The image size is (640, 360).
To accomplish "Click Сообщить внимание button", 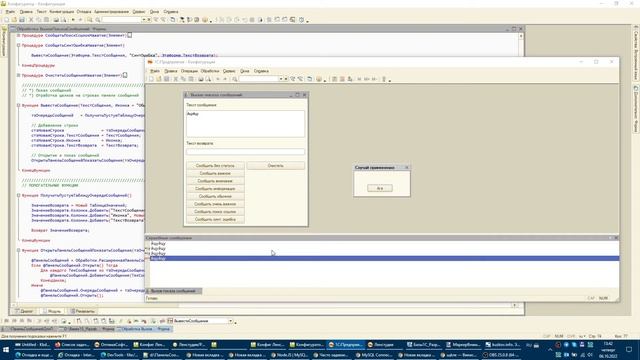I will (215, 181).
